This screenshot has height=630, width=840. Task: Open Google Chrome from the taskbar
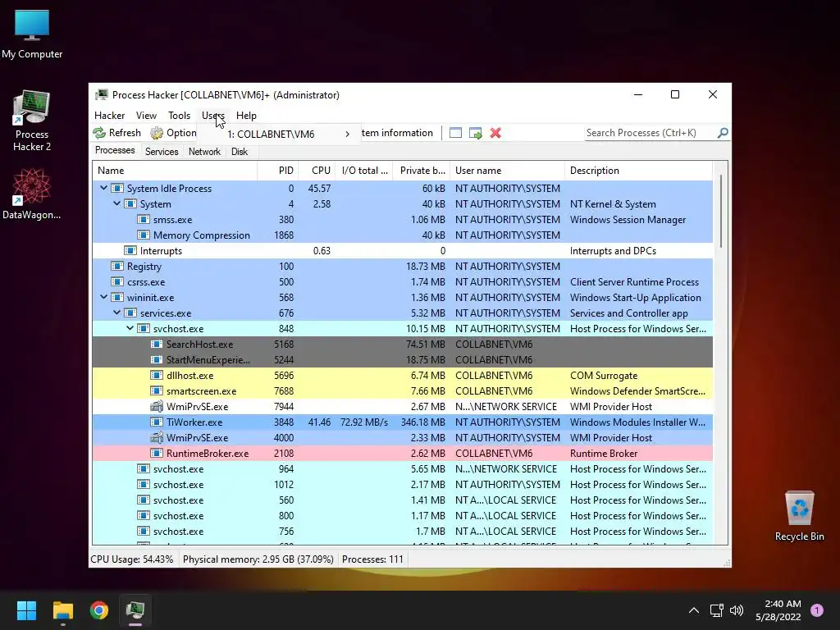point(99,610)
